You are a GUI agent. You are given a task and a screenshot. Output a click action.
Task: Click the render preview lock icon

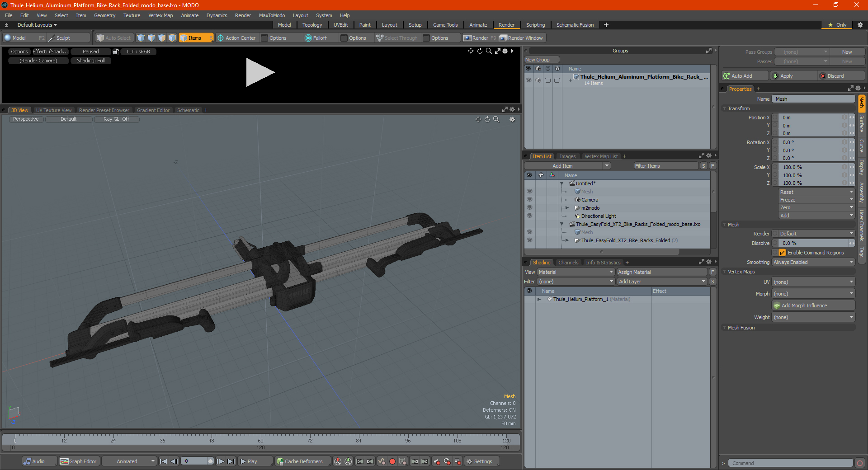[x=116, y=52]
